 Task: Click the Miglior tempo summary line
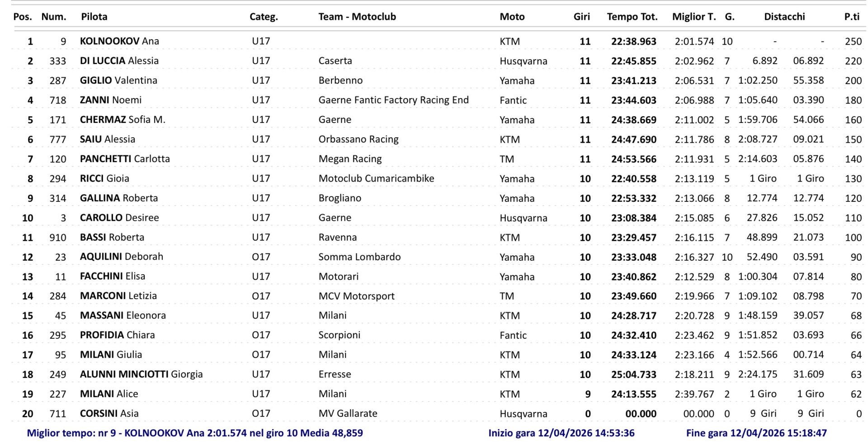pyautogui.click(x=195, y=433)
